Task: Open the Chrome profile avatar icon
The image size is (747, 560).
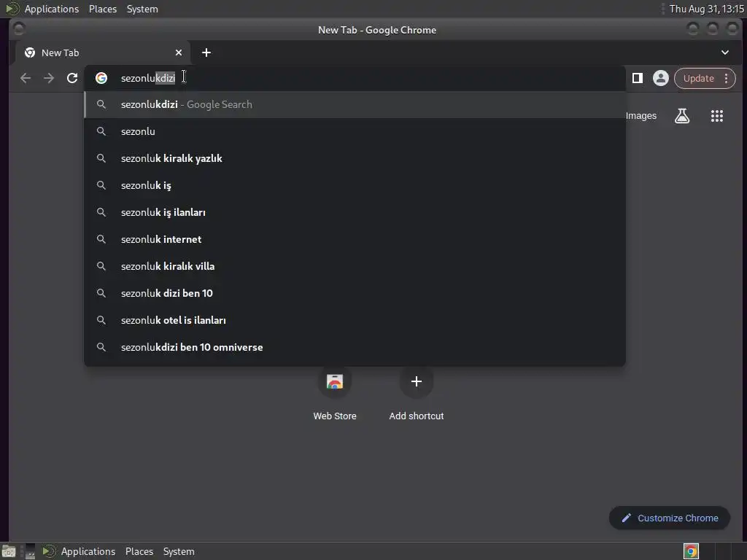Action: tap(660, 78)
